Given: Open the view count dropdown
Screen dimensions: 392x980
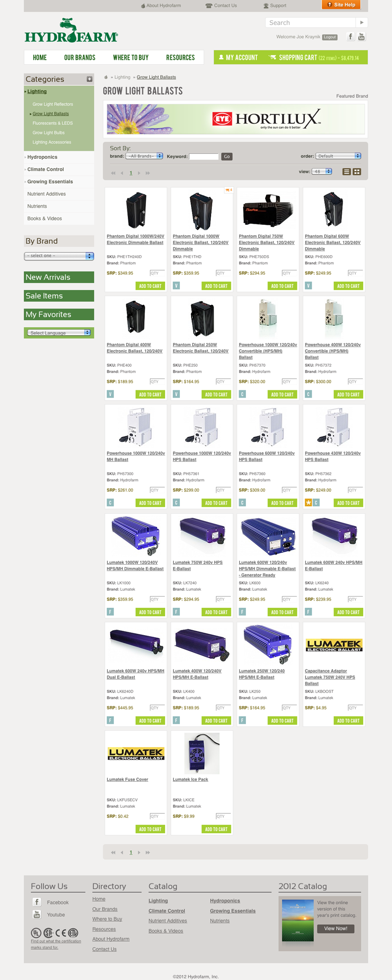Looking at the screenshot, I should 322,171.
